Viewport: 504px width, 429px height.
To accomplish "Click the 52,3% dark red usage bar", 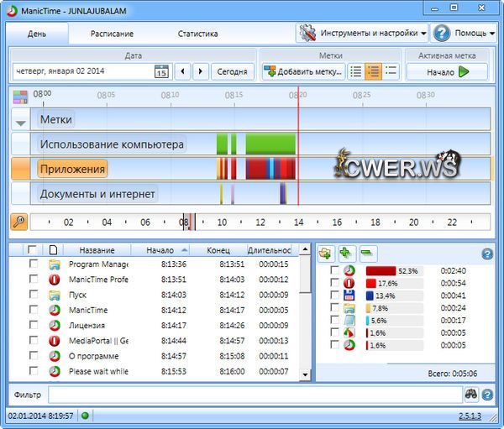I will [x=381, y=270].
